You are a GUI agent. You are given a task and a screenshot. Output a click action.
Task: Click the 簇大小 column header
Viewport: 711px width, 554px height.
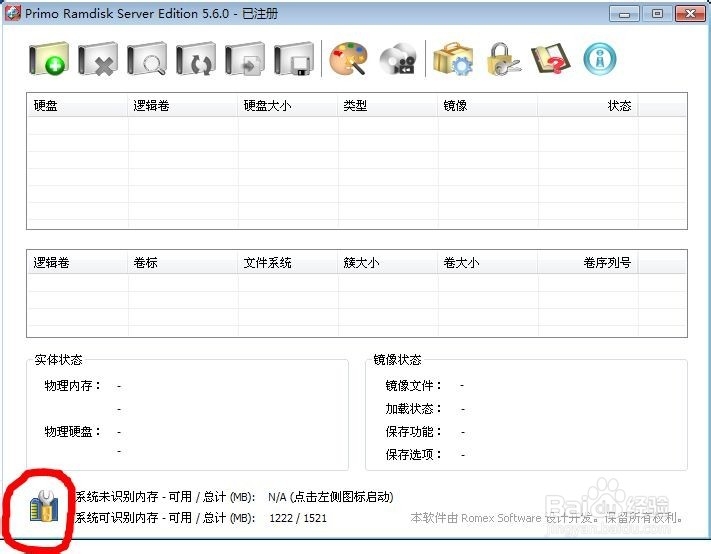tap(388, 262)
